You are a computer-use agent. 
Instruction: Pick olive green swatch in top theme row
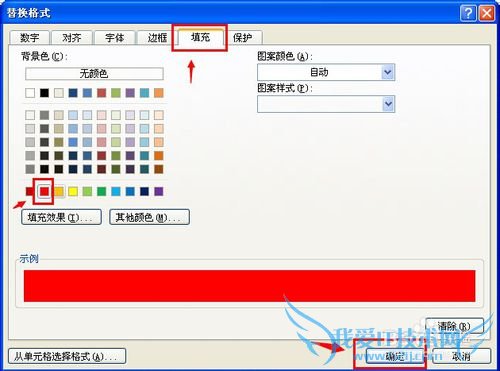(x=116, y=93)
